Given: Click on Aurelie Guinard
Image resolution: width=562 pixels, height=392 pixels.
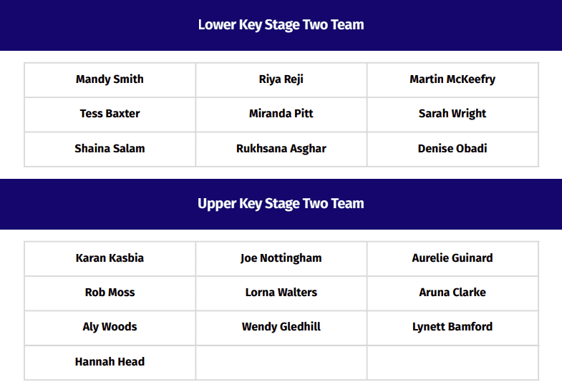Looking at the screenshot, I should pyautogui.click(x=452, y=258).
